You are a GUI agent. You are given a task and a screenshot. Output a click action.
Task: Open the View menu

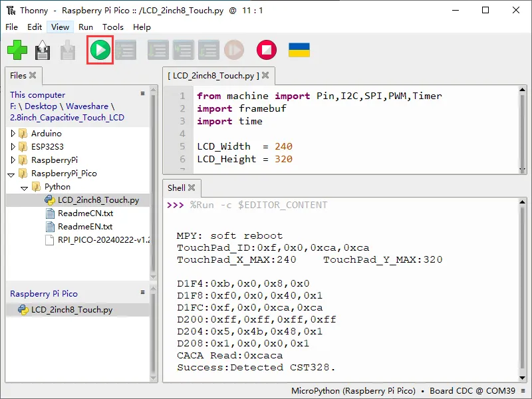60,27
